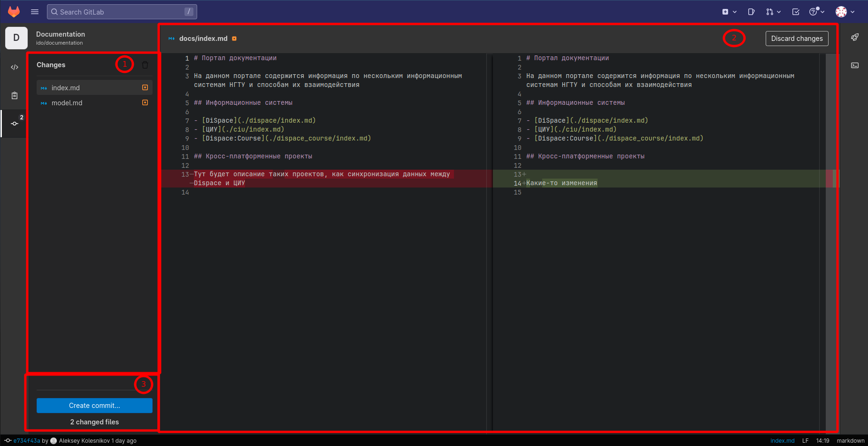The width and height of the screenshot is (868, 446).
Task: Switch to the Commit view icon
Action: (x=15, y=124)
